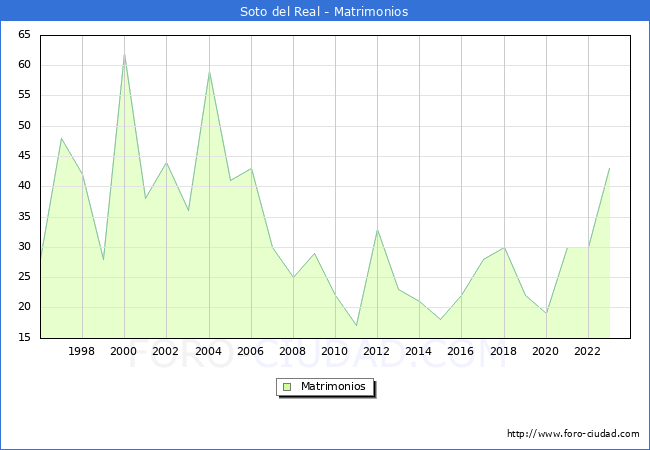Click the Matrimonios legend label text
This screenshot has height=450, width=650.
pyautogui.click(x=332, y=387)
